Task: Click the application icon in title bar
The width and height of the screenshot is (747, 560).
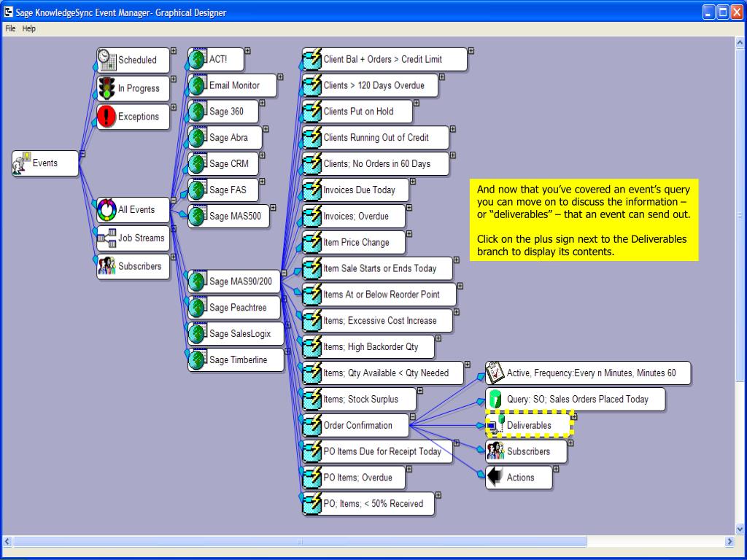Action: tap(8, 12)
